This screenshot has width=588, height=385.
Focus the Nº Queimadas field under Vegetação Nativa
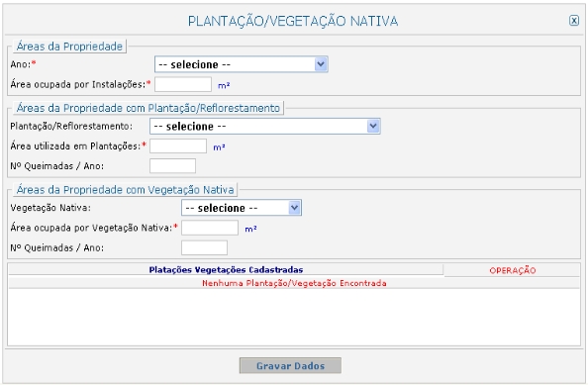pos(204,247)
